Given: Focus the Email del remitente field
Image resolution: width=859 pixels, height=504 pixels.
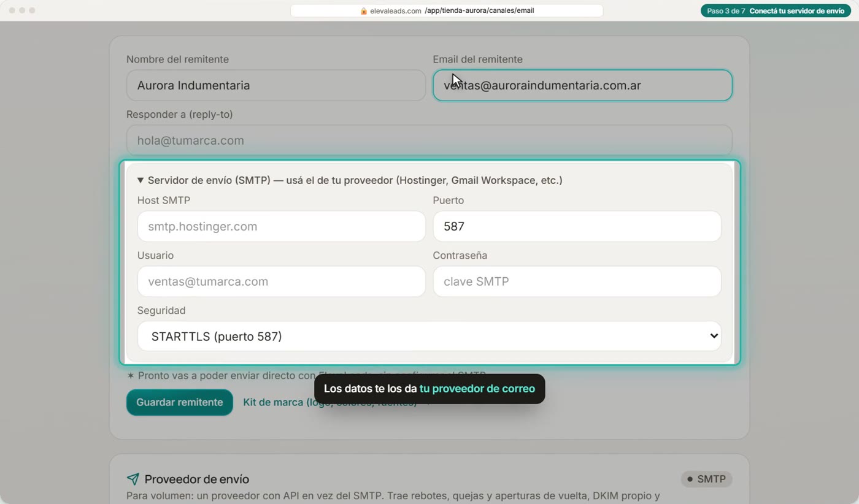Looking at the screenshot, I should coord(582,85).
